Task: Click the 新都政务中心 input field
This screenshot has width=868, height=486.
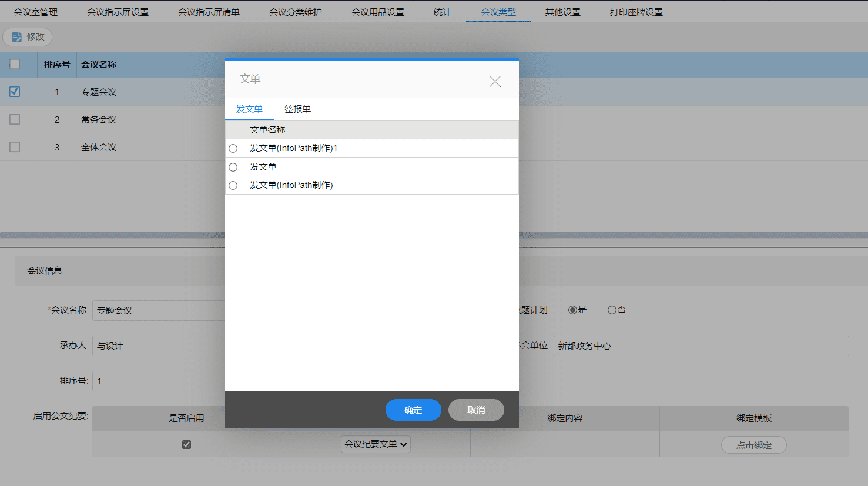Action: (x=701, y=346)
